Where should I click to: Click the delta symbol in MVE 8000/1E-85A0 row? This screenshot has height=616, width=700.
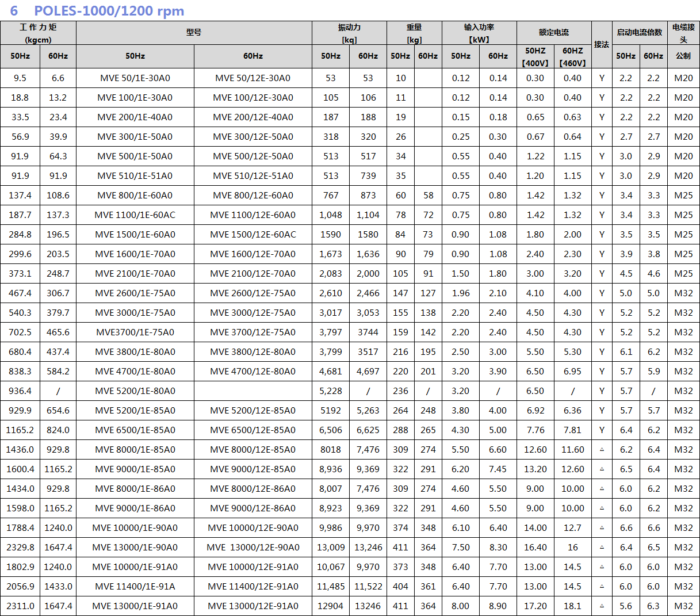pyautogui.click(x=602, y=450)
